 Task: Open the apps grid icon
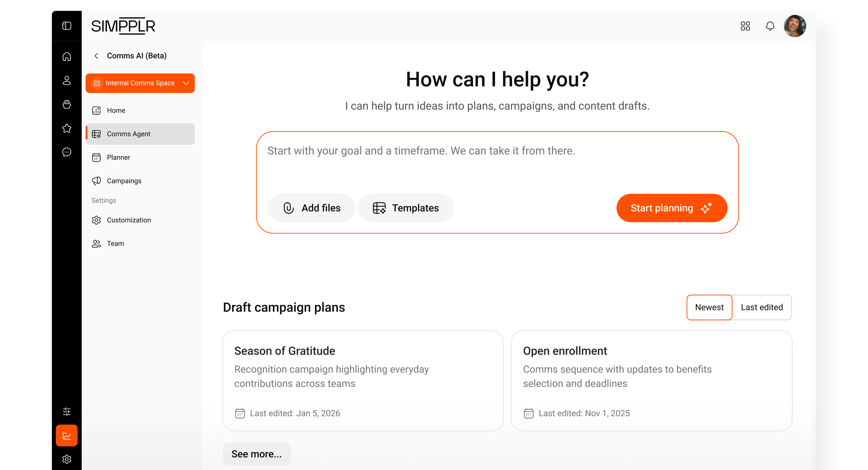tap(745, 26)
